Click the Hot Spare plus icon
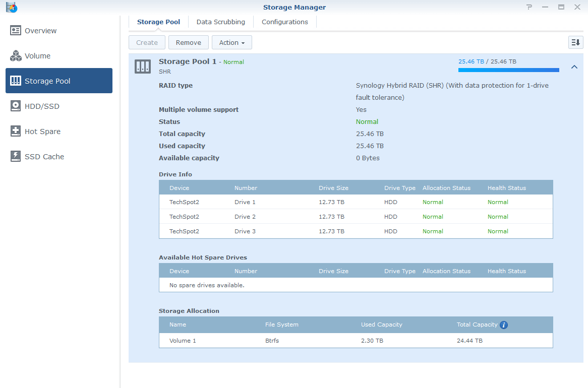 coord(16,132)
